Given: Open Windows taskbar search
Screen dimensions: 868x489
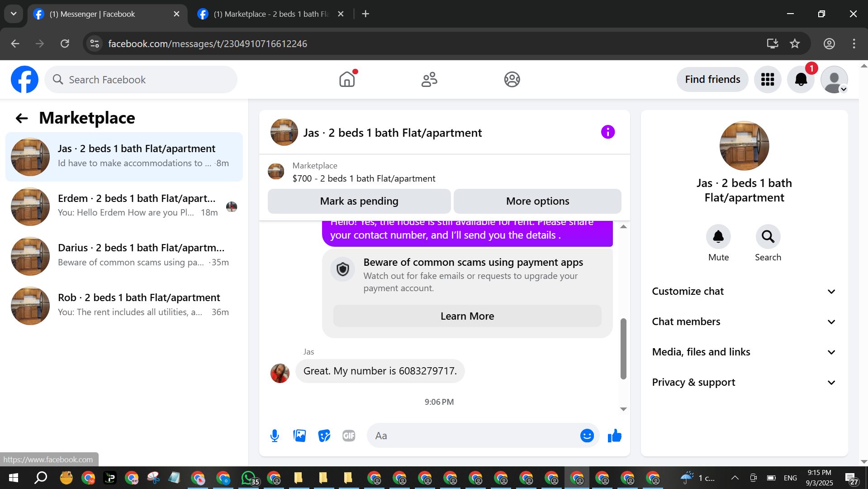Looking at the screenshot, I should [41, 478].
